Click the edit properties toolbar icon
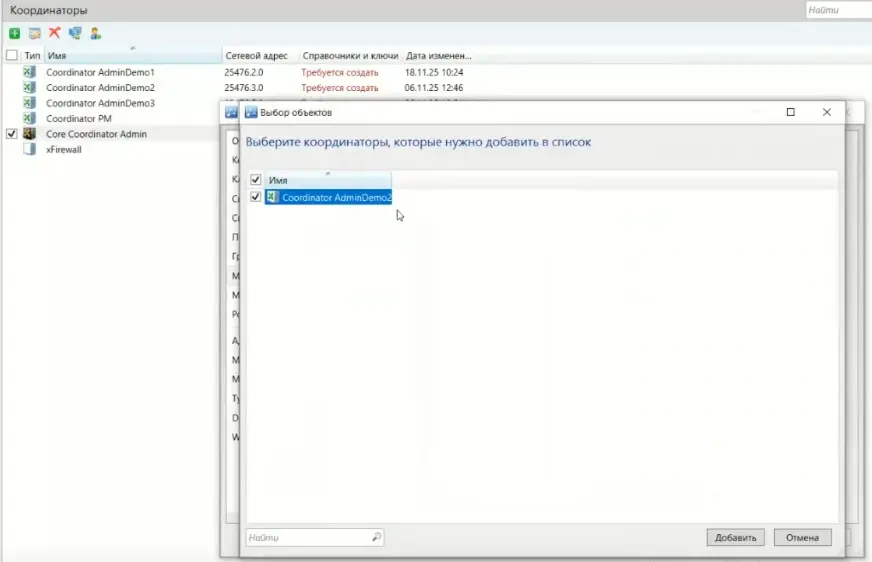 [34, 33]
